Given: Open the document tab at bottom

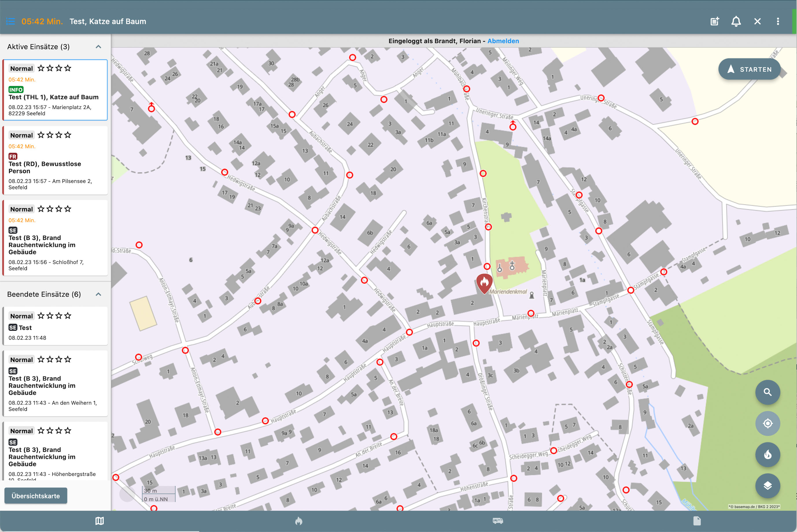Looking at the screenshot, I should pos(697,521).
